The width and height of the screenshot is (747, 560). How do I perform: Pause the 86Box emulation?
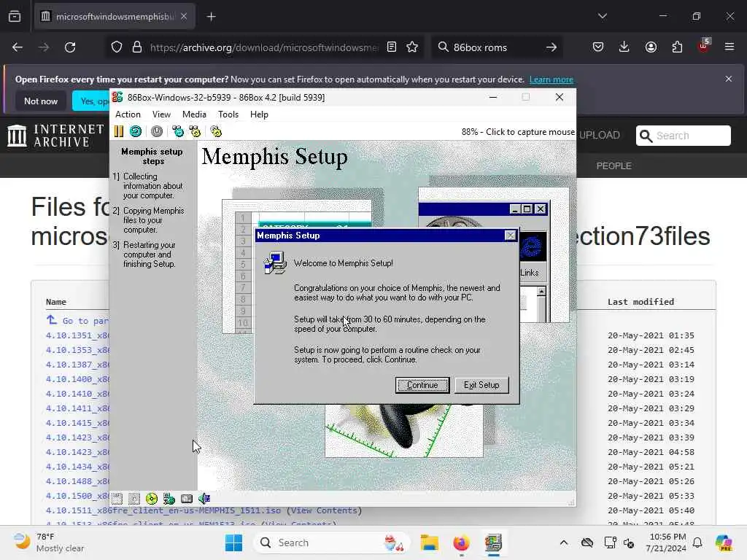(119, 131)
